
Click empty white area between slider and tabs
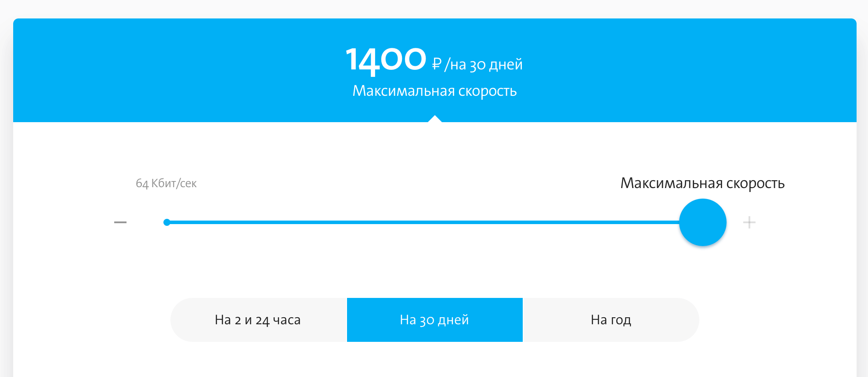pos(434,272)
